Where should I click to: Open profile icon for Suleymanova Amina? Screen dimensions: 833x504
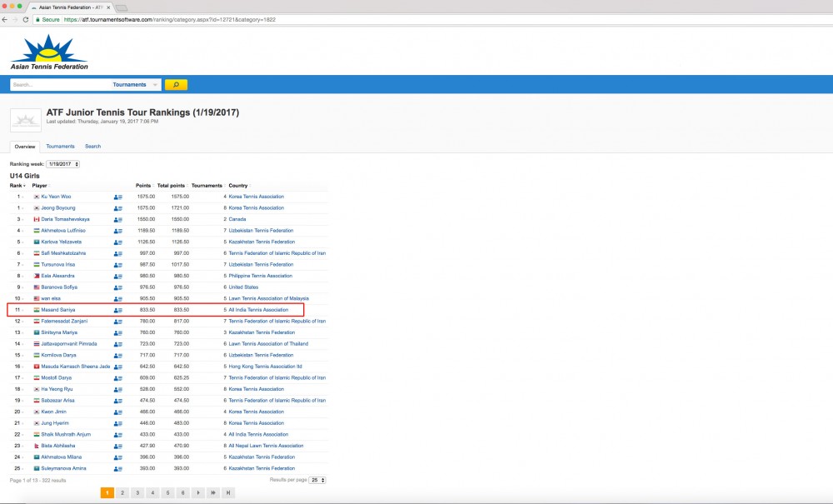pos(118,469)
